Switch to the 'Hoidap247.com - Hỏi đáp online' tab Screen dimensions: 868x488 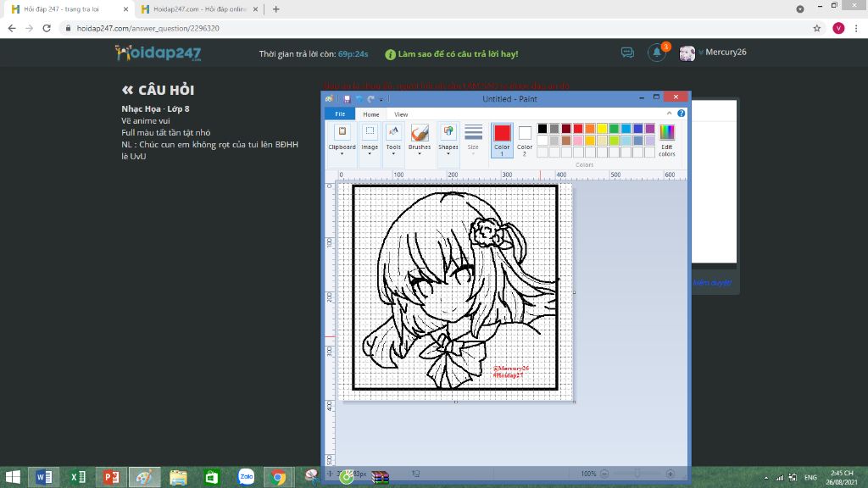[199, 9]
